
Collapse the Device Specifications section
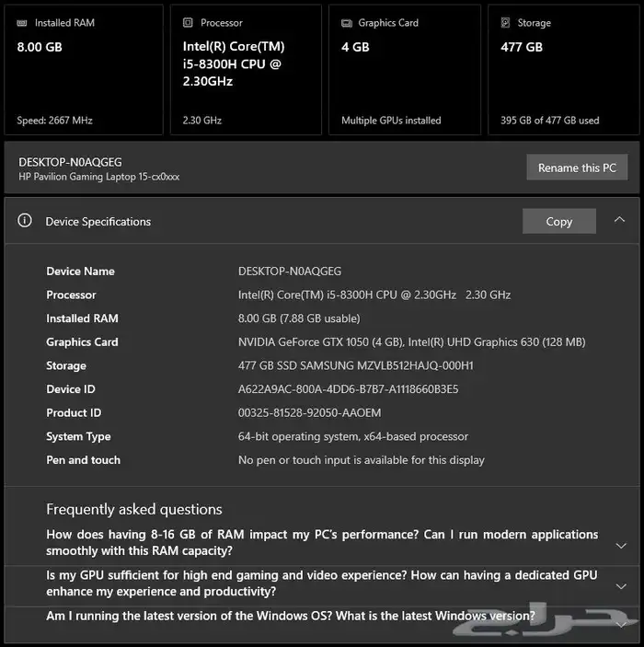coord(619,220)
